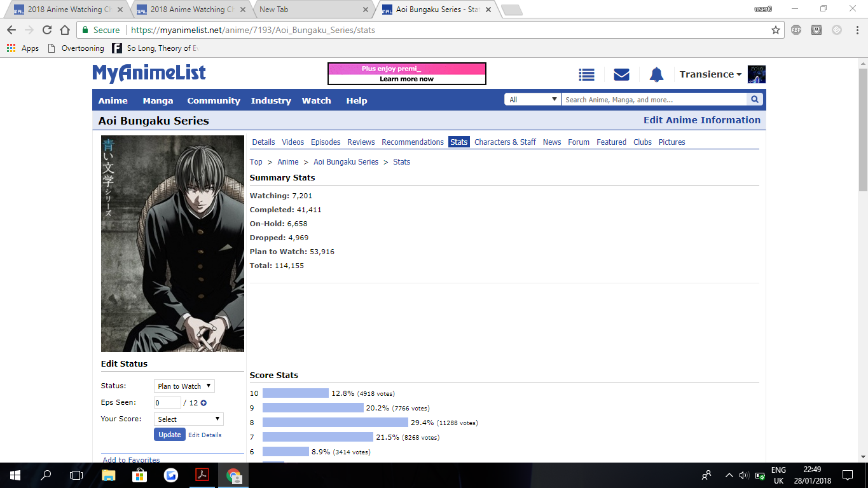Image resolution: width=868 pixels, height=488 pixels.
Task: Open the People icon in system tray
Action: click(x=706, y=475)
